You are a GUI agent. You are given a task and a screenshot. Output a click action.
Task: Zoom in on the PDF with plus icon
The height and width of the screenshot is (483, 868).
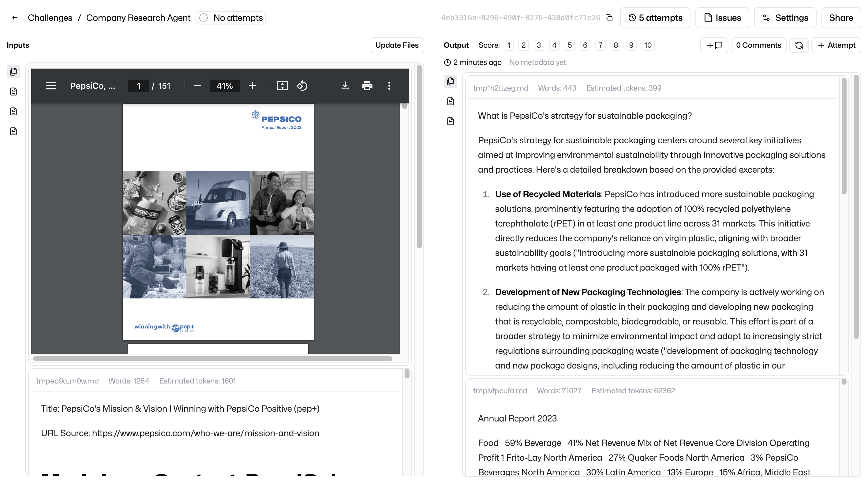252,86
